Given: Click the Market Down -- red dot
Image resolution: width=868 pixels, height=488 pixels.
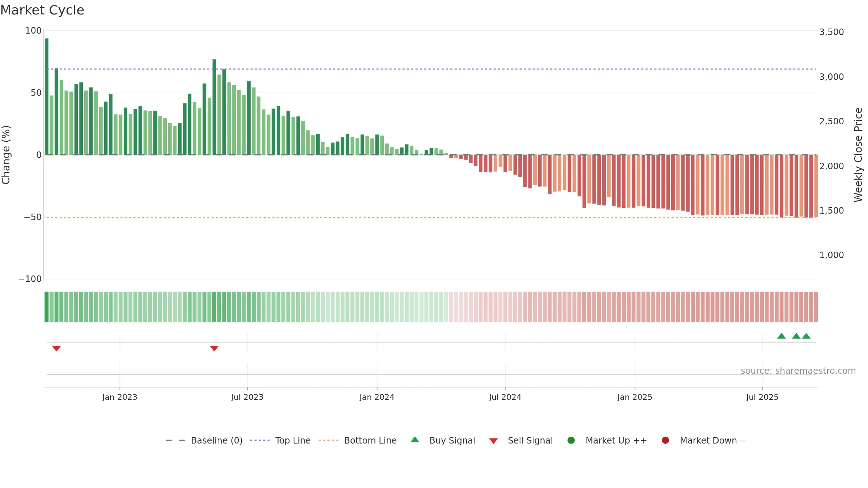Looking at the screenshot, I should (665, 440).
